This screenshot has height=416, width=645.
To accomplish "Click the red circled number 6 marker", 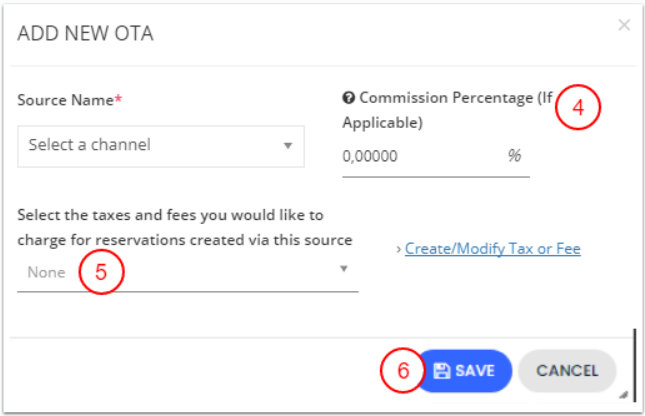I will (x=402, y=370).
